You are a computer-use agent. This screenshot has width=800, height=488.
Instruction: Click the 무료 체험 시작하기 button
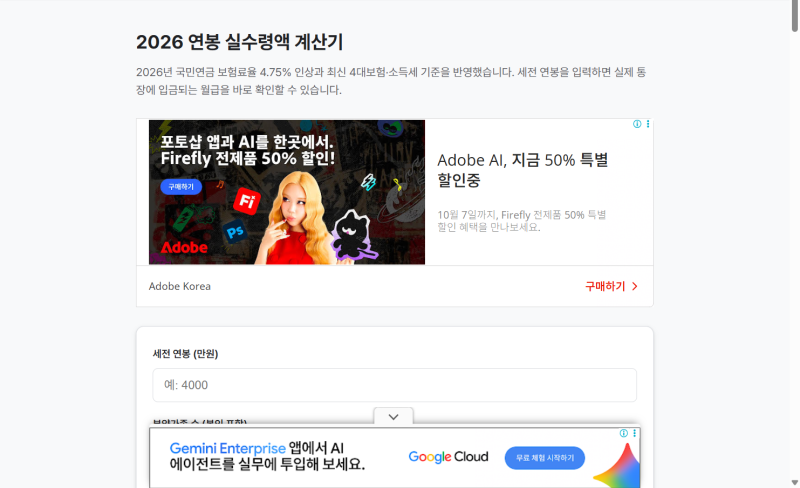(544, 458)
